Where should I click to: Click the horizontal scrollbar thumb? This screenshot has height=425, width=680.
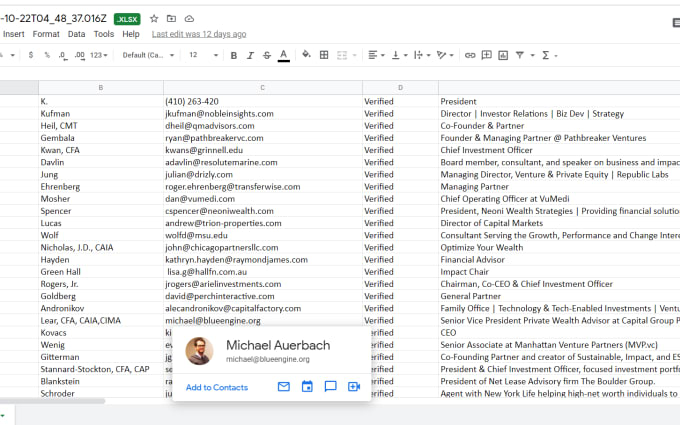52,401
